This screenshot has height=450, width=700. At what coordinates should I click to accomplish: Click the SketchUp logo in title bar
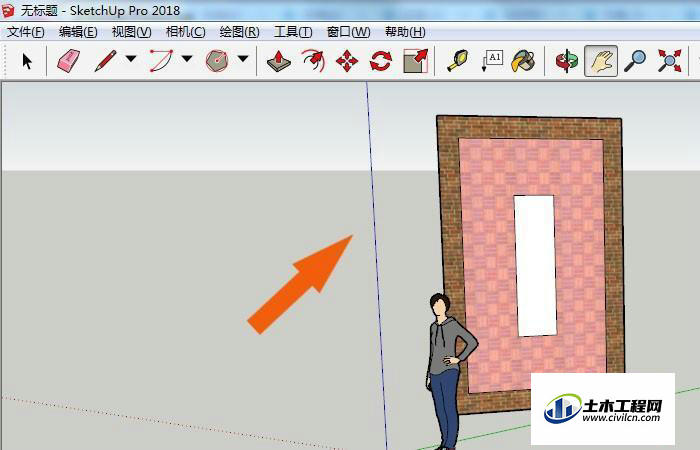click(8, 10)
